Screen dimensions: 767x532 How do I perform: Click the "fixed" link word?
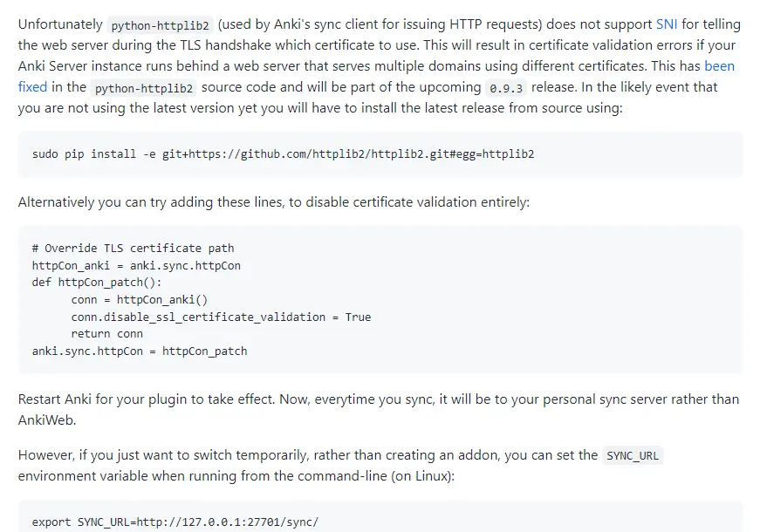pos(33,87)
